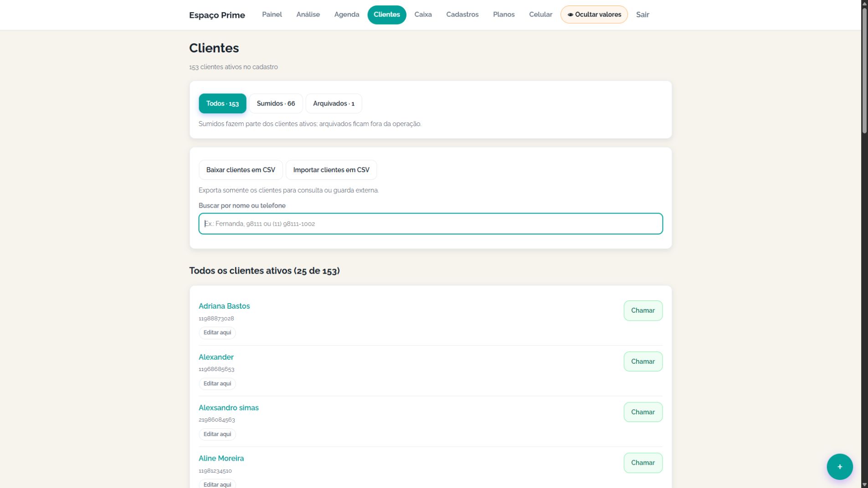Click heading Todos os clientes ativos (25 de 153)
Screen dimensions: 868x488
[x=264, y=270]
